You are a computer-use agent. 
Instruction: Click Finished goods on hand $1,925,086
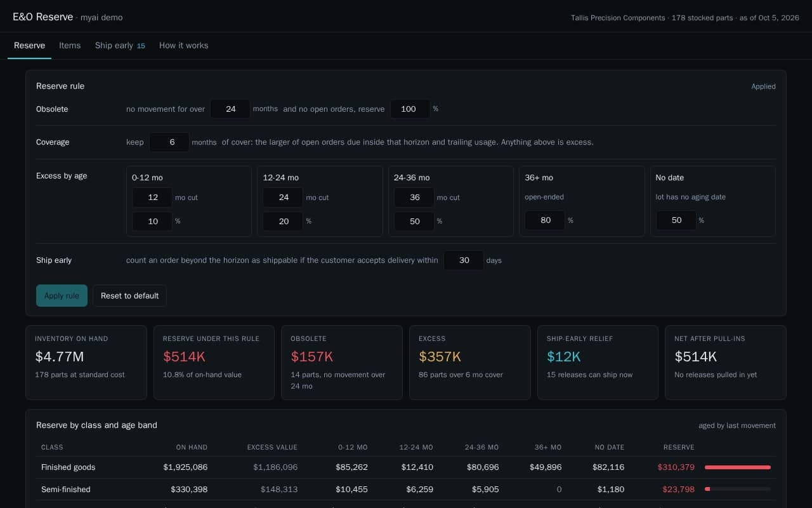185,467
